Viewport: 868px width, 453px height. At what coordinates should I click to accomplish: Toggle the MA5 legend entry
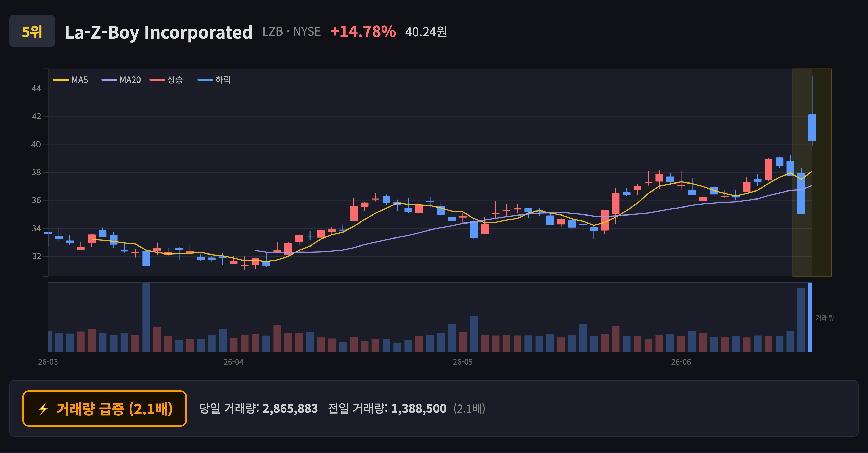[71, 80]
